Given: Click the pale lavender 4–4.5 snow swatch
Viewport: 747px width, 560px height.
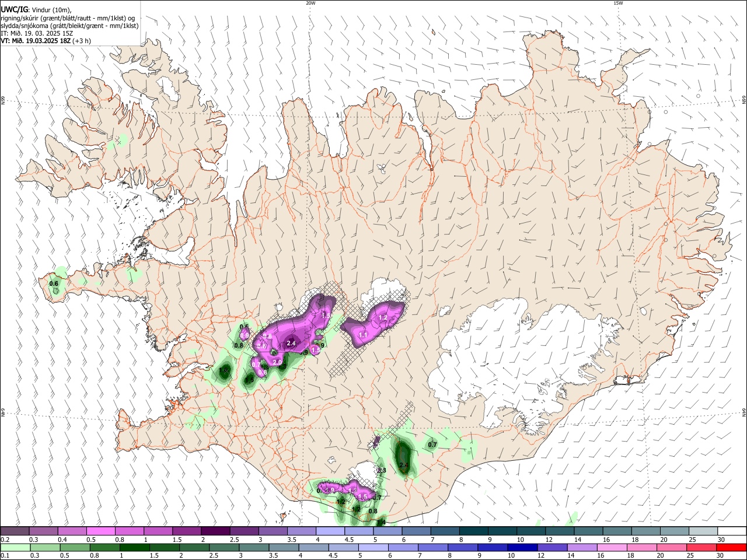Looking at the screenshot, I should point(330,531).
